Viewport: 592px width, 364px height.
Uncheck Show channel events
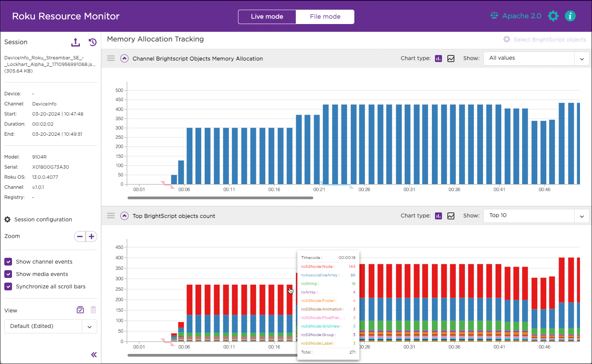click(x=8, y=262)
